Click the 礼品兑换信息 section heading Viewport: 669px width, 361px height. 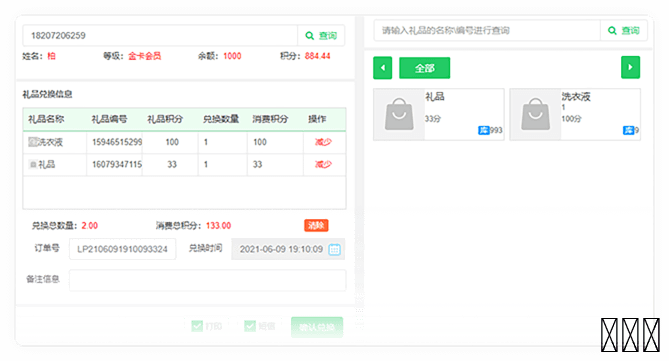click(x=47, y=94)
